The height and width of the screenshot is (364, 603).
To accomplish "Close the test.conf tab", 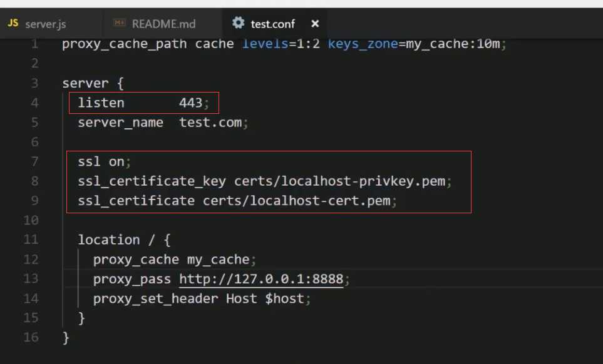I will [315, 24].
